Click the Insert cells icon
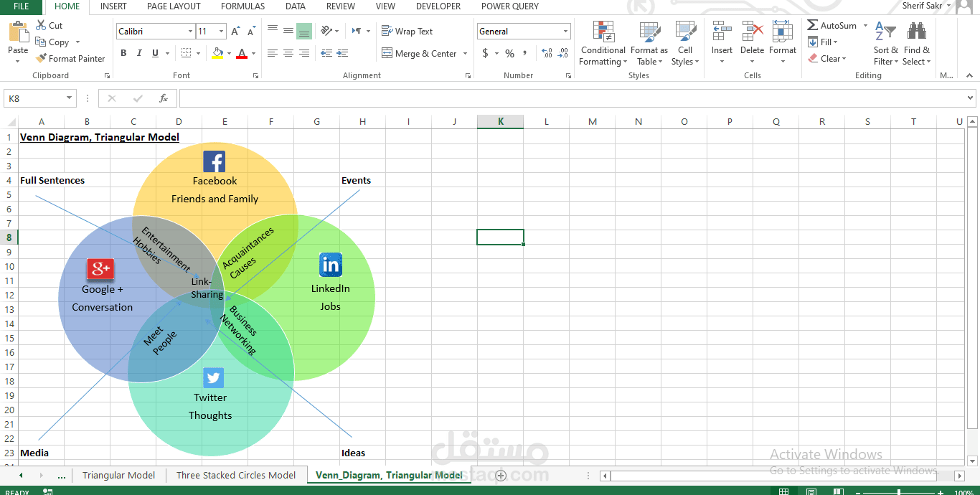The width and height of the screenshot is (980, 495). click(722, 32)
